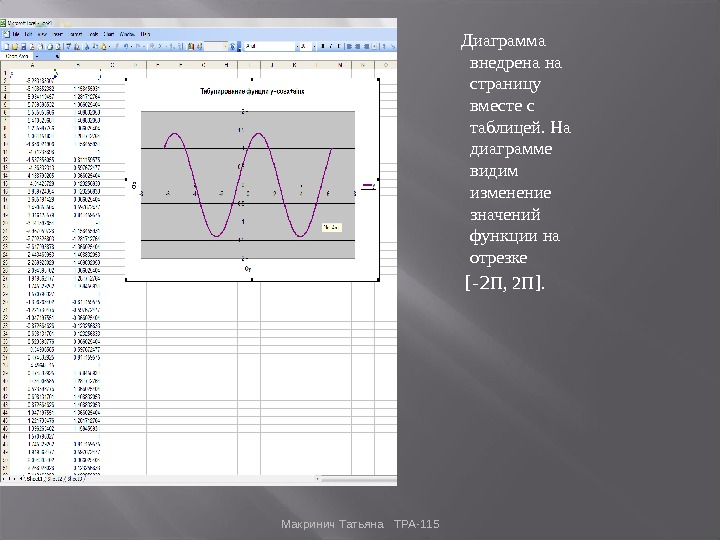720x540 pixels.
Task: Click the Open file toolbar icon
Action: pyautogui.click(x=15, y=46)
